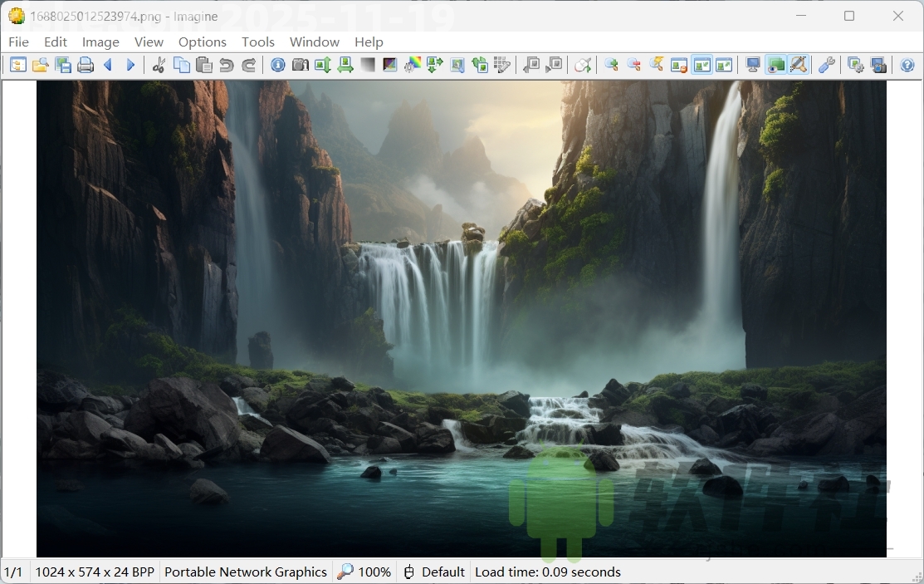Click the Zoom In magnifier icon
This screenshot has width=924, height=584.
click(x=610, y=64)
